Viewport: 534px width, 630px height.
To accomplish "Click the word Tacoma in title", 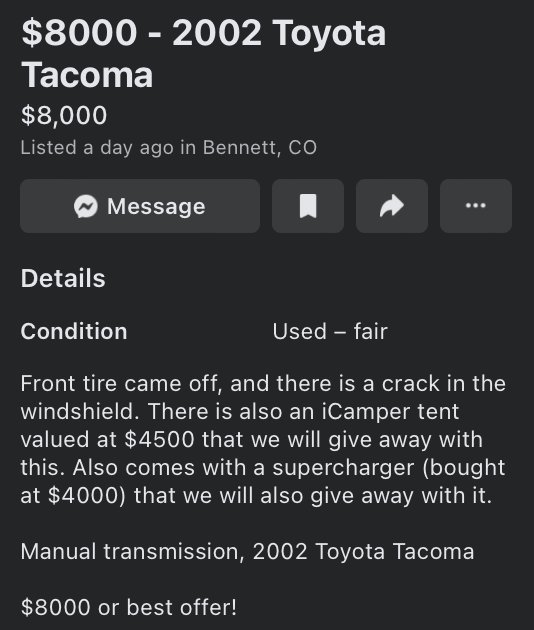I will [87, 75].
